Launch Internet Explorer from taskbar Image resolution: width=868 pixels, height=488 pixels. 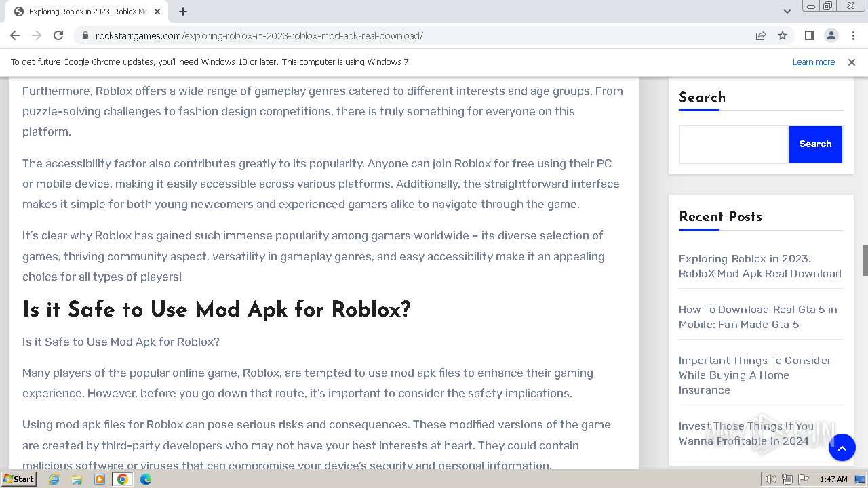(54, 479)
